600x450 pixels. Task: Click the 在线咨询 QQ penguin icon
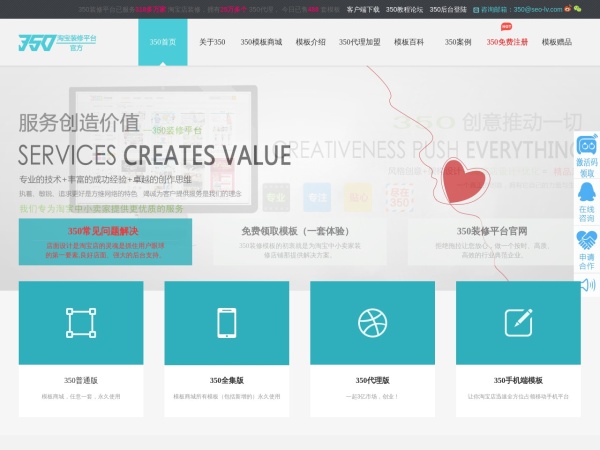(587, 192)
